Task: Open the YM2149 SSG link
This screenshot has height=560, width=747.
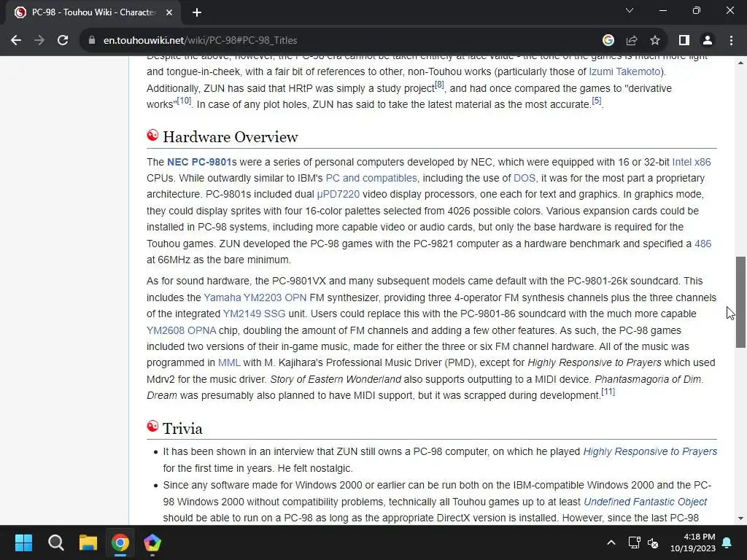Action: point(254,314)
